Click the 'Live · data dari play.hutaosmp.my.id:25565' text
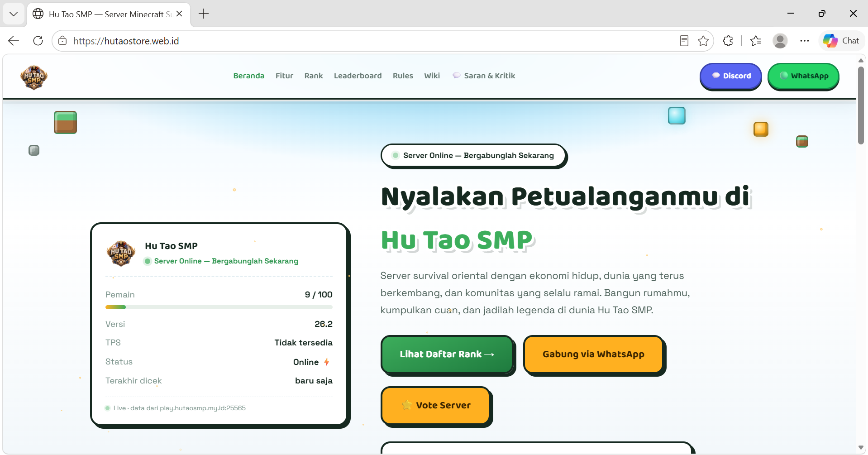Image resolution: width=868 pixels, height=455 pixels. point(180,408)
